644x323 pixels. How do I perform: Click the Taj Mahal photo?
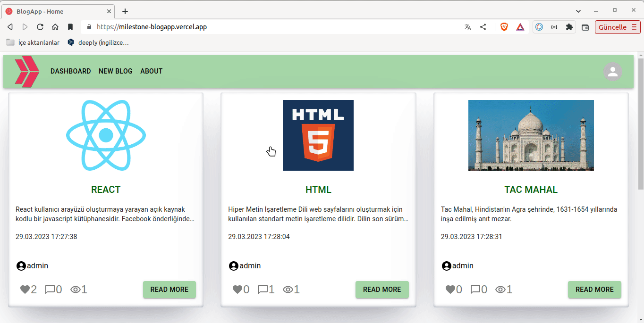coord(531,135)
